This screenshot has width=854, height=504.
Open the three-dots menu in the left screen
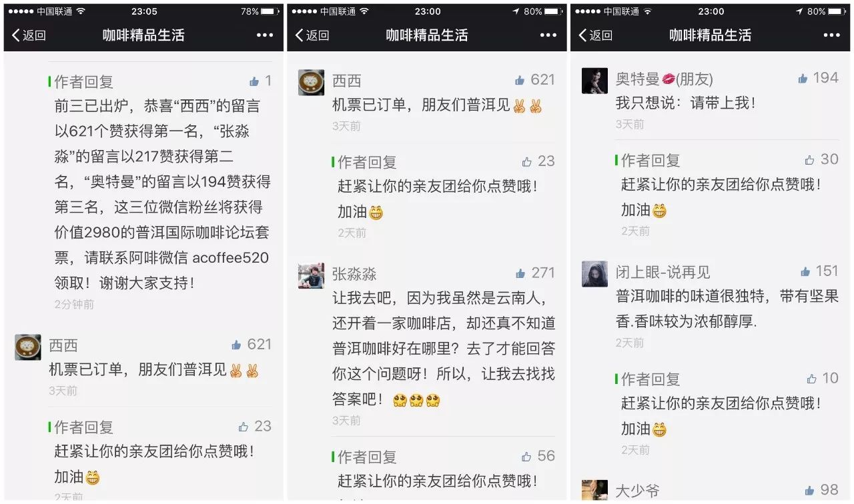[265, 35]
